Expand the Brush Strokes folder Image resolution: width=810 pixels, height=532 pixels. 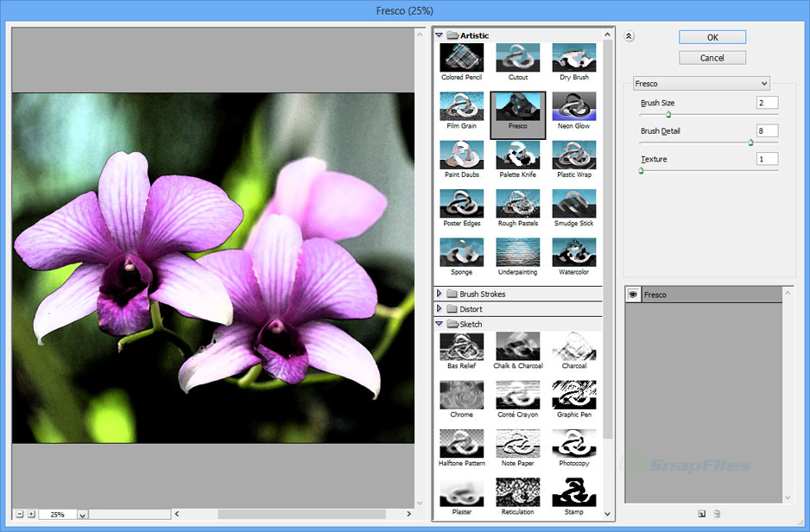[439, 294]
